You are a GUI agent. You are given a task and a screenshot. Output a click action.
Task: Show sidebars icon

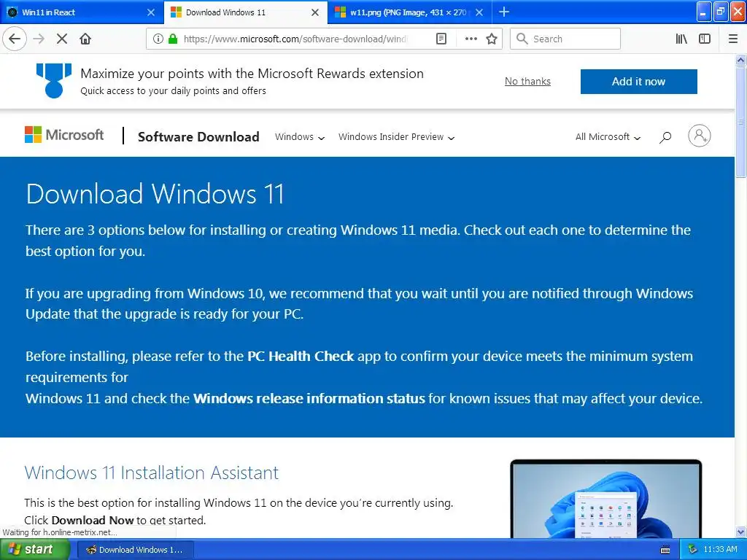click(705, 39)
